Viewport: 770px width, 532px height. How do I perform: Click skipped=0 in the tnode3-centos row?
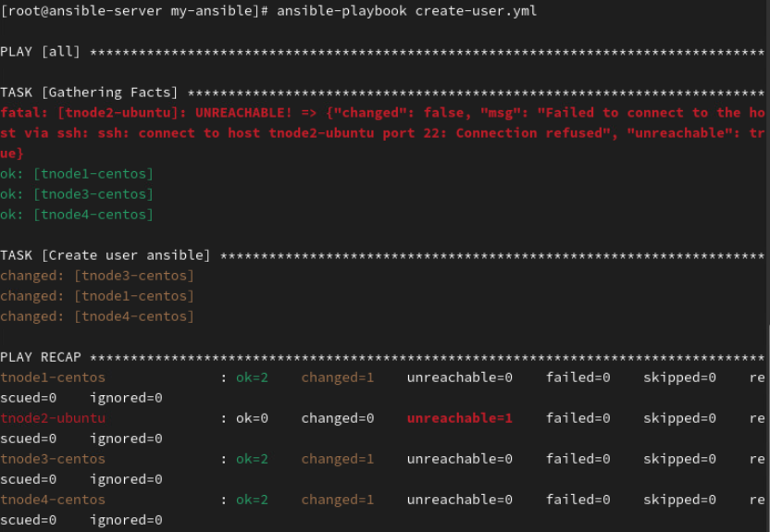point(679,459)
